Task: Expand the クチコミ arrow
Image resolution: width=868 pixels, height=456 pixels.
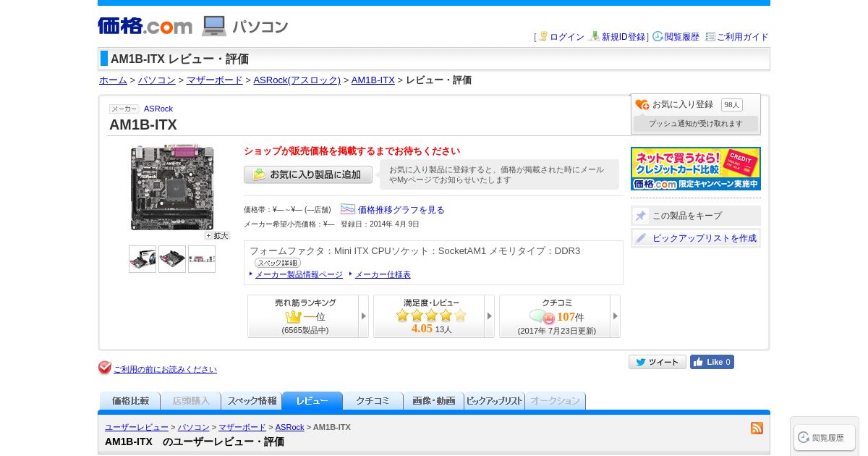Action: (616, 316)
